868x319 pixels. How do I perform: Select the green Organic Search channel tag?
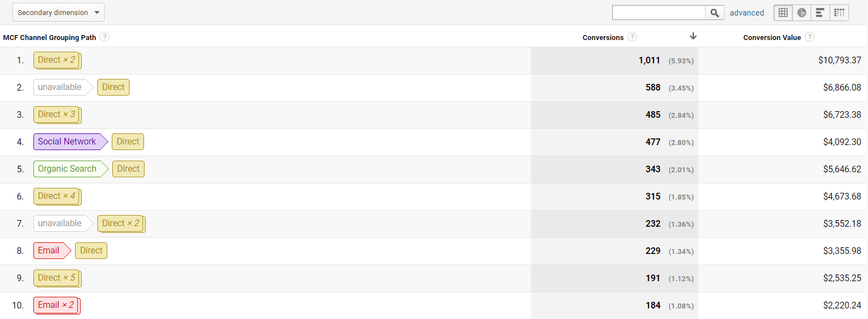71,169
